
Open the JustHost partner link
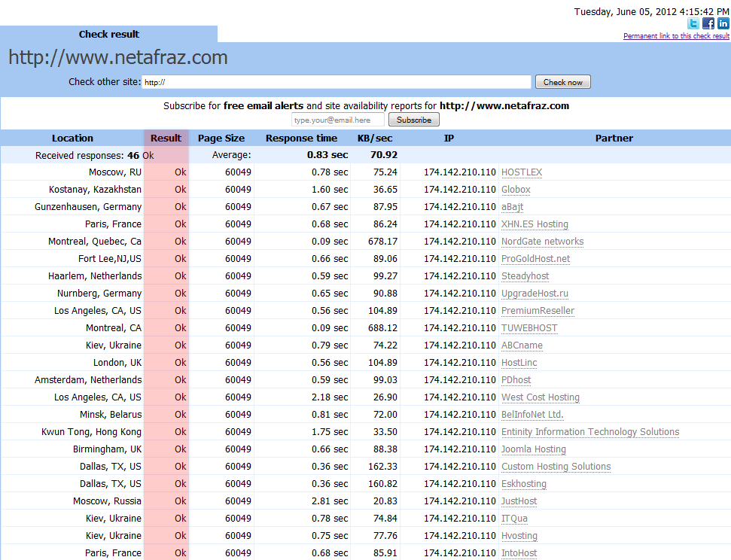pyautogui.click(x=519, y=501)
